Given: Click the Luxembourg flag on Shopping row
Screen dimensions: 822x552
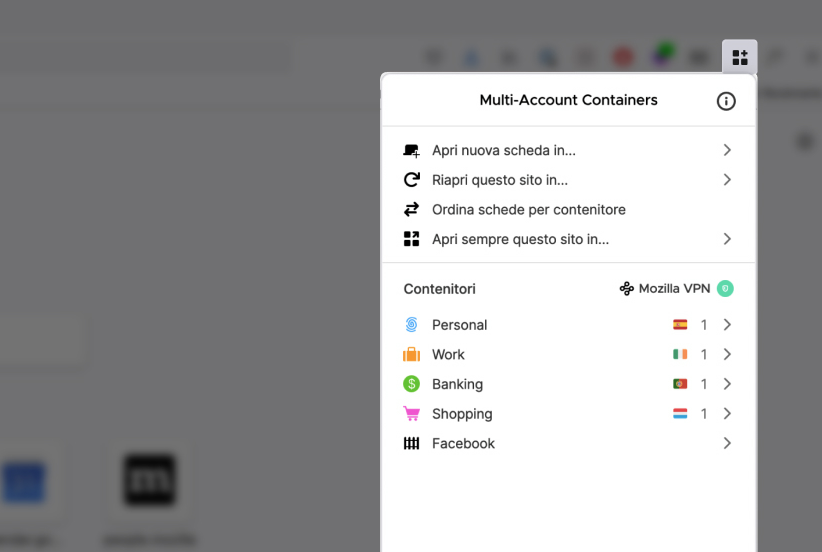Looking at the screenshot, I should 680,414.
